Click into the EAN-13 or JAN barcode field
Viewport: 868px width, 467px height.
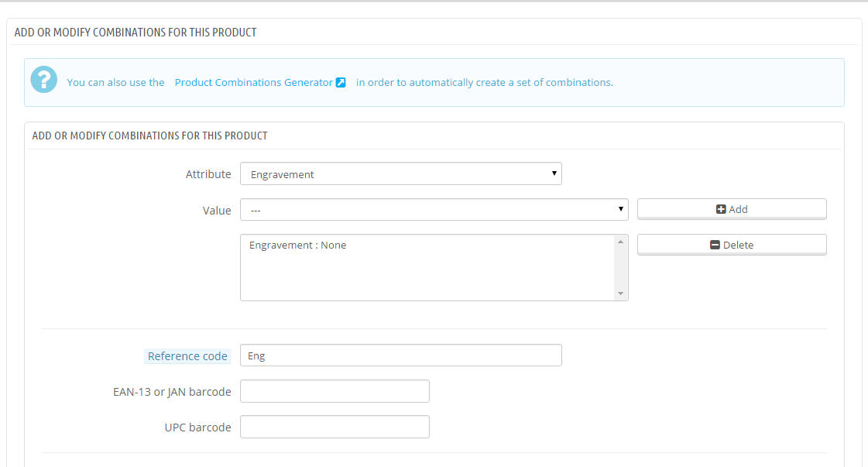pos(335,391)
